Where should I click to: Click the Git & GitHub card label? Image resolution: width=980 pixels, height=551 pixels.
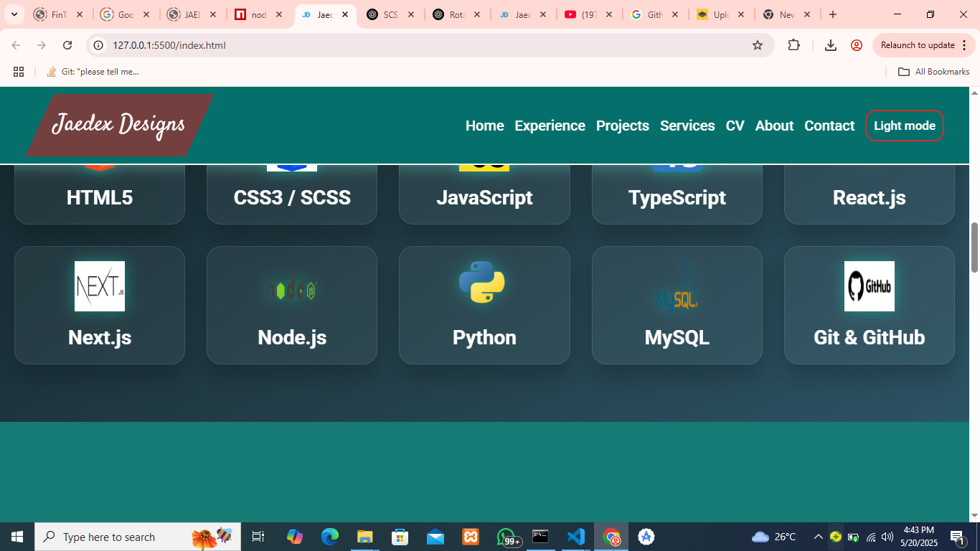pos(870,337)
